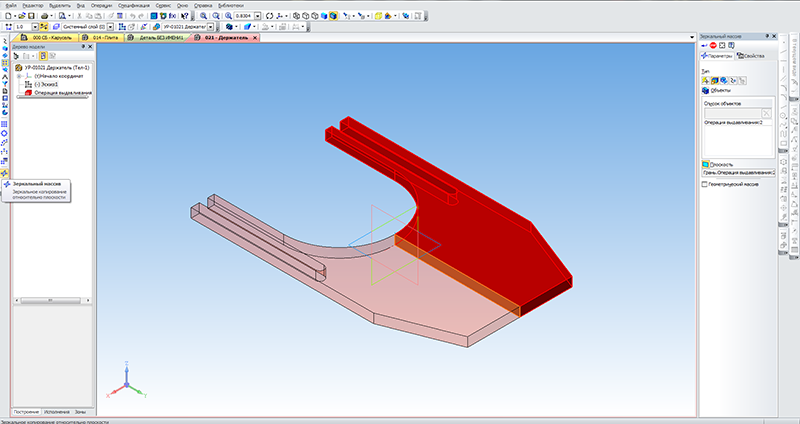Image resolution: width=800 pixels, height=424 pixels.
Task: Click the Open file folder icon
Action: pos(22,16)
